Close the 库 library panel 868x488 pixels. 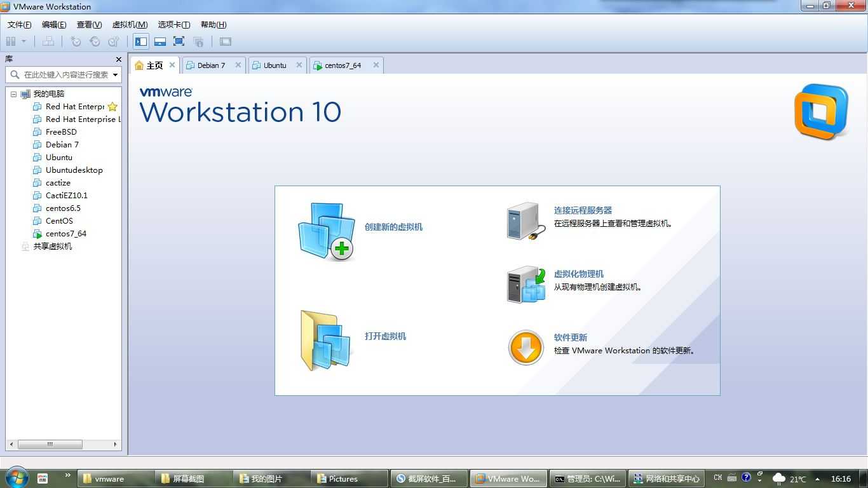coord(118,59)
